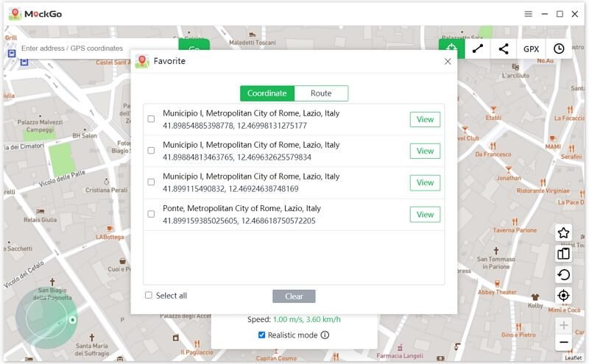Select the multi-stop route mode icon

(x=504, y=49)
